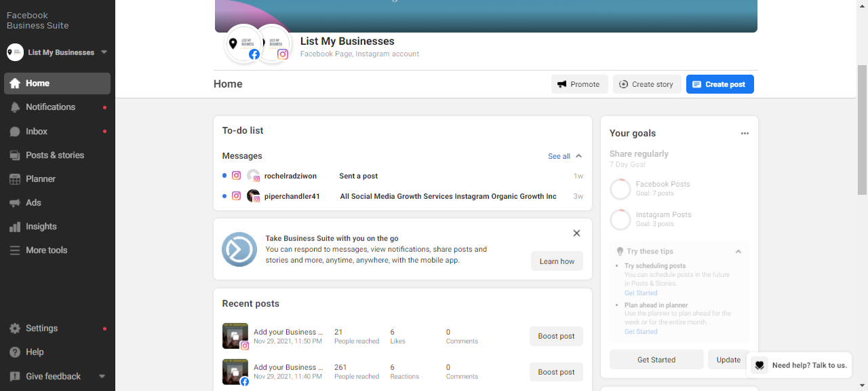
Task: Open Home in the sidebar
Action: 57,83
